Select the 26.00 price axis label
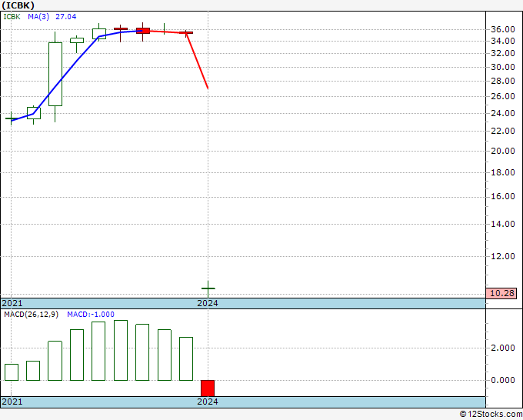This screenshot has width=523, height=420. 503,96
